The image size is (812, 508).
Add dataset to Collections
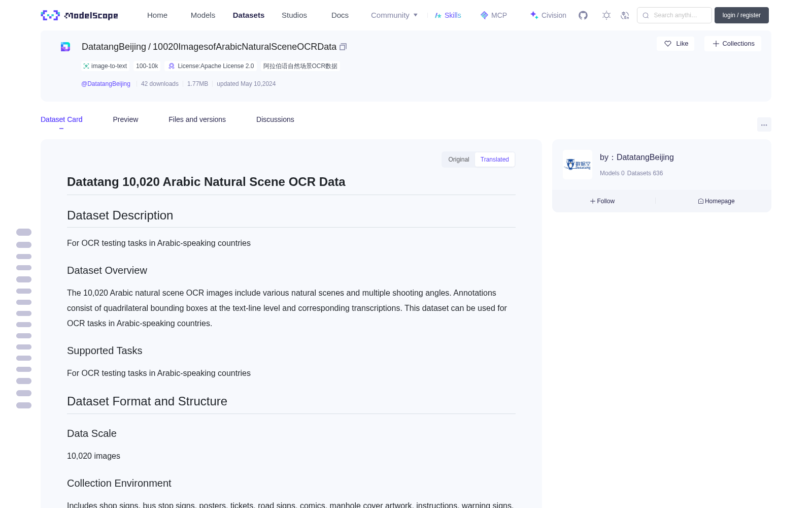pyautogui.click(x=733, y=44)
